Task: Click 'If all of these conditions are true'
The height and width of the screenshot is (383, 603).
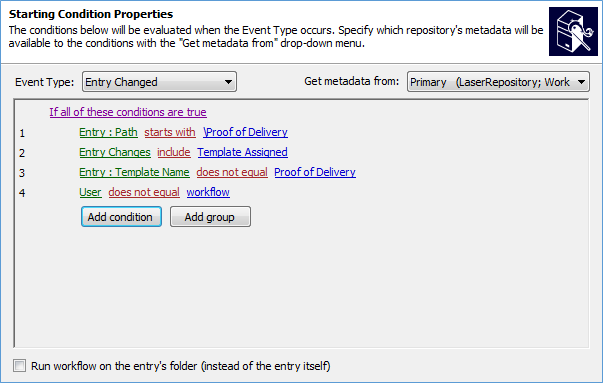Action: [128, 112]
